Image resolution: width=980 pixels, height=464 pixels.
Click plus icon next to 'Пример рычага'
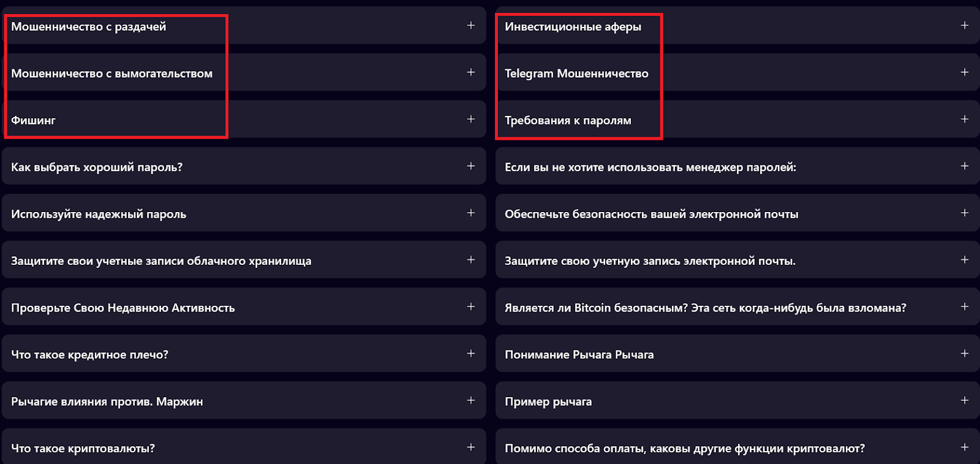(964, 401)
